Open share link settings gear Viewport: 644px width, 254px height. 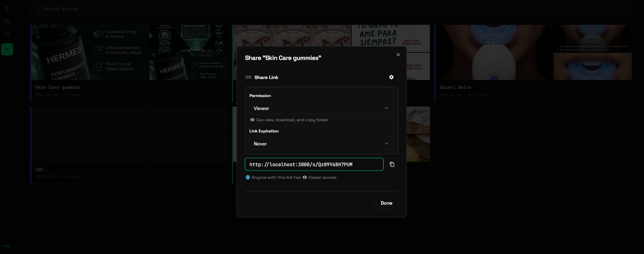(x=391, y=77)
